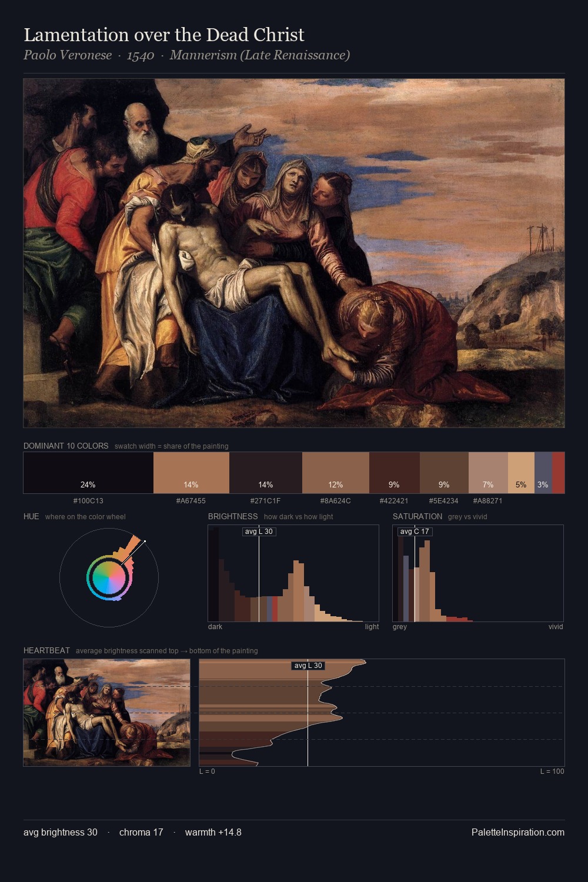Image resolution: width=588 pixels, height=882 pixels.
Task: Click the 'grey vs vivid' caption
Action: 467,517
